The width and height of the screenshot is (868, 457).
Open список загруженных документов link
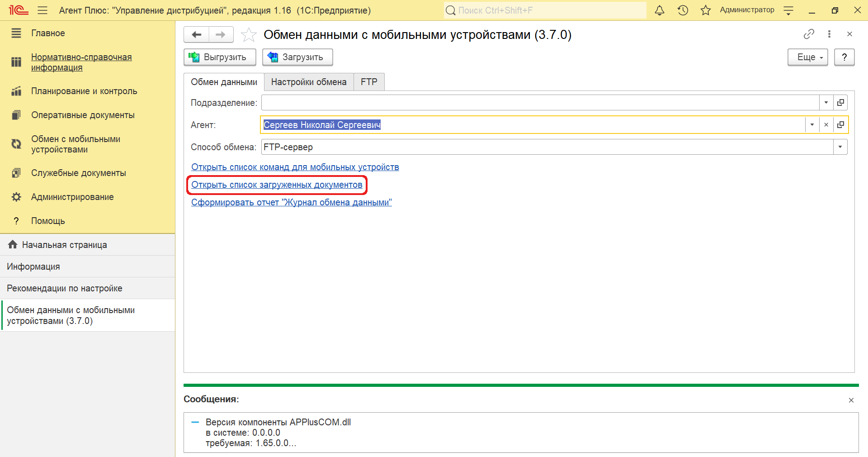click(277, 185)
